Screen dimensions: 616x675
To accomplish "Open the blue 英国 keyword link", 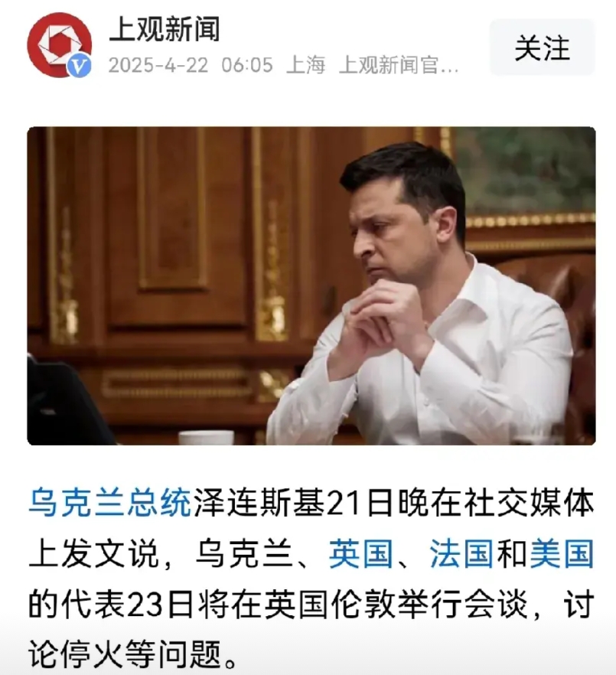I will (x=360, y=553).
